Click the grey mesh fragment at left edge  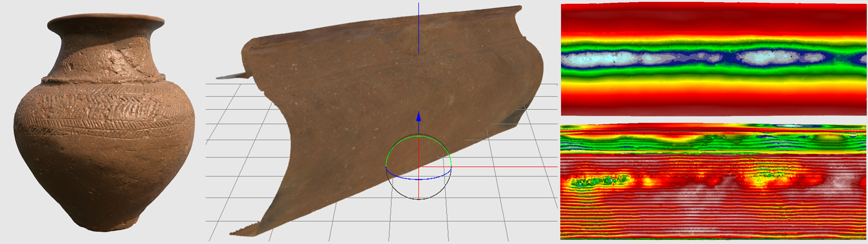click(x=231, y=76)
